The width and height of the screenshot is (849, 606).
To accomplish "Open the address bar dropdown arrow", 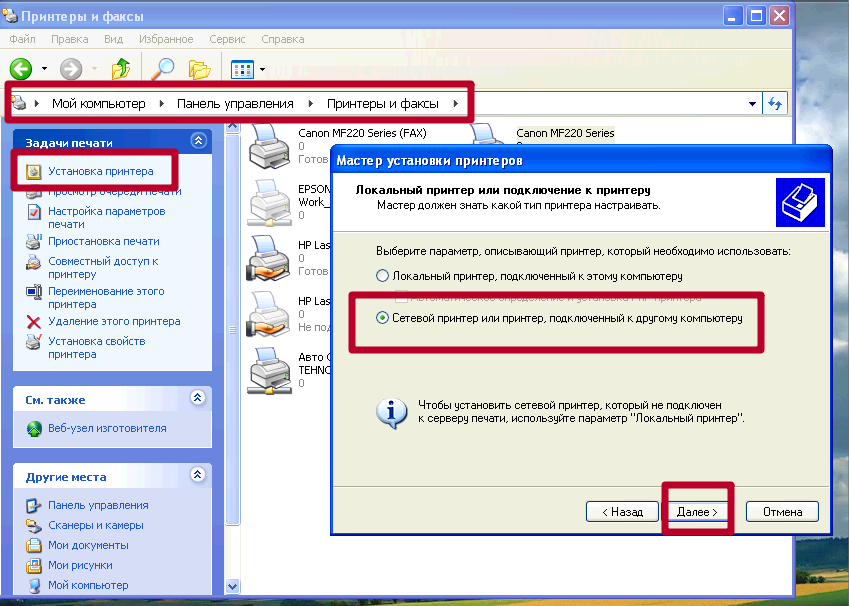I will click(753, 102).
